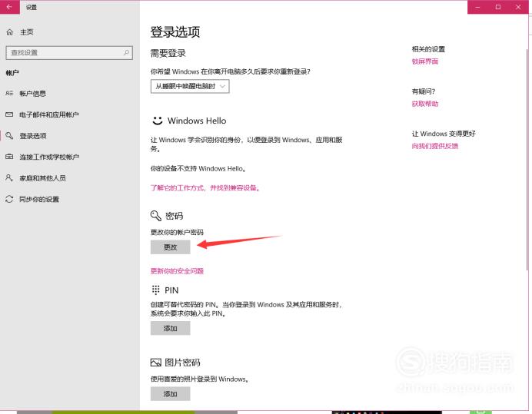Click the 同步你的设置 sync icon
Screen dimensions: 532x414
tap(9, 199)
